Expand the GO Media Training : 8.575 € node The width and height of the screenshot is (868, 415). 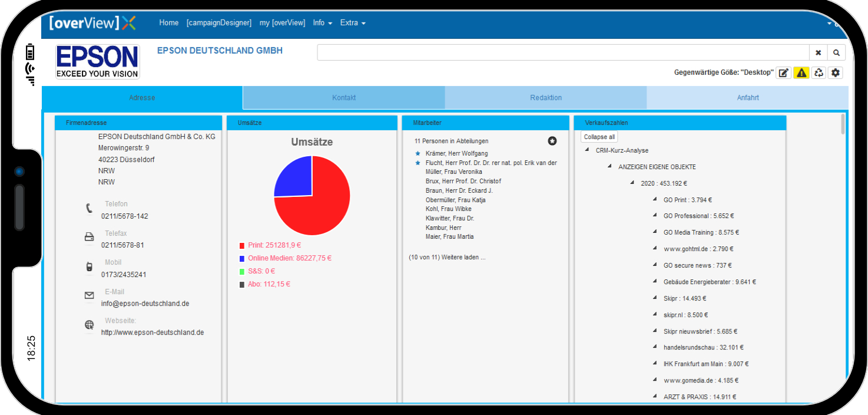[x=655, y=232]
